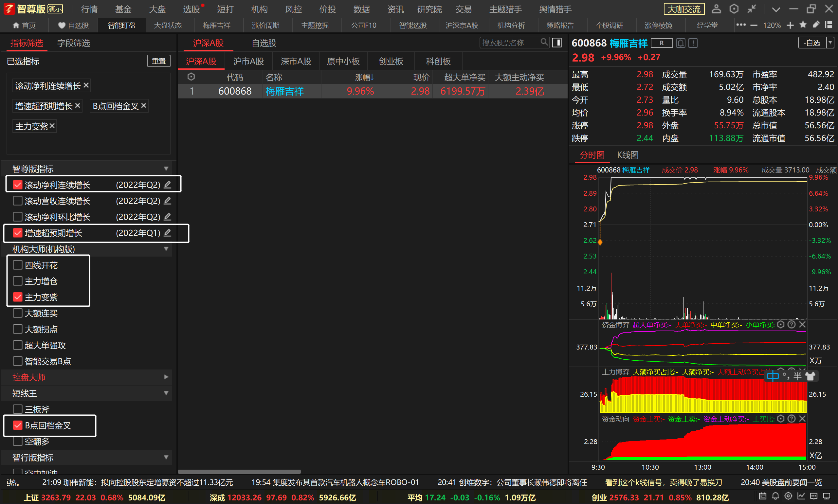
Task: Click the pencil edit icon in tab bar
Action: [816, 25]
